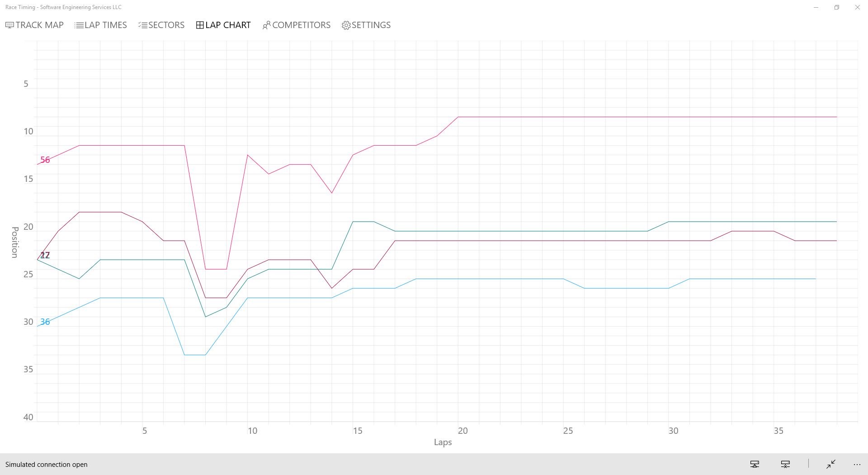This screenshot has width=868, height=475.
Task: Click the Laps axis title
Action: (443, 442)
